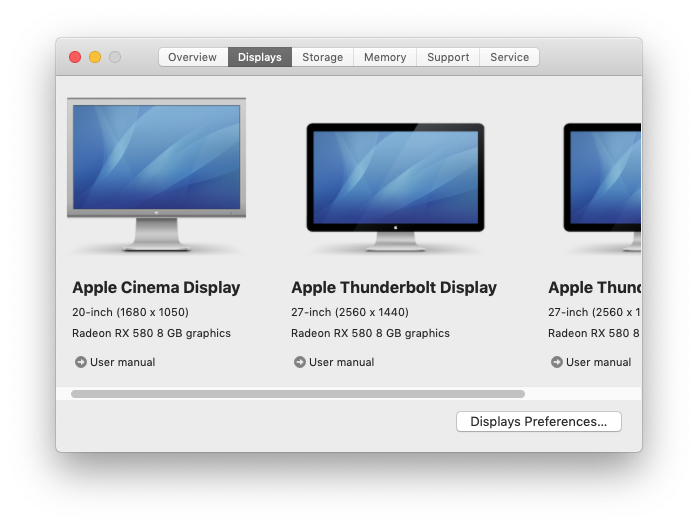
Task: Click arrow icon beside the 27-inch (2560 x 1440) User manual
Action: coord(300,362)
